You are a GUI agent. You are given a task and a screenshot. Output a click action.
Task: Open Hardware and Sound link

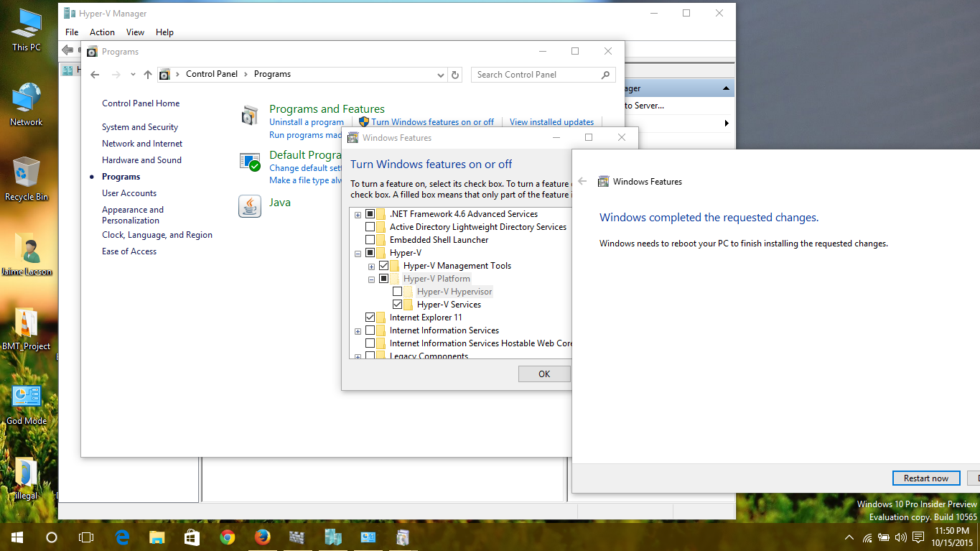tap(141, 160)
